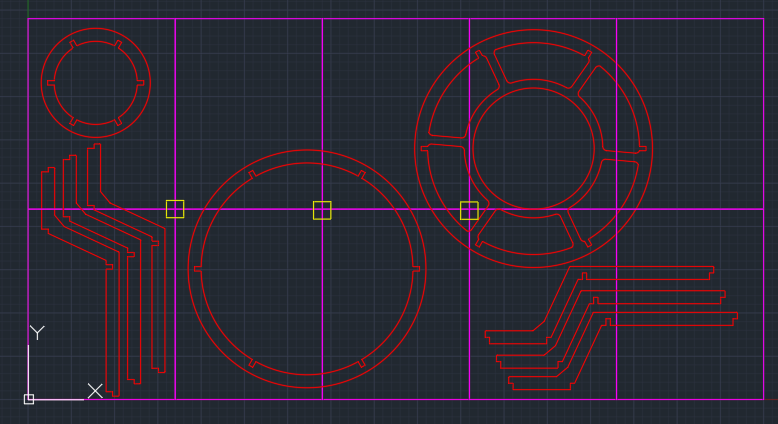Select the small red ring with six tabs
Viewport: 778px width, 424px height.
click(x=96, y=83)
